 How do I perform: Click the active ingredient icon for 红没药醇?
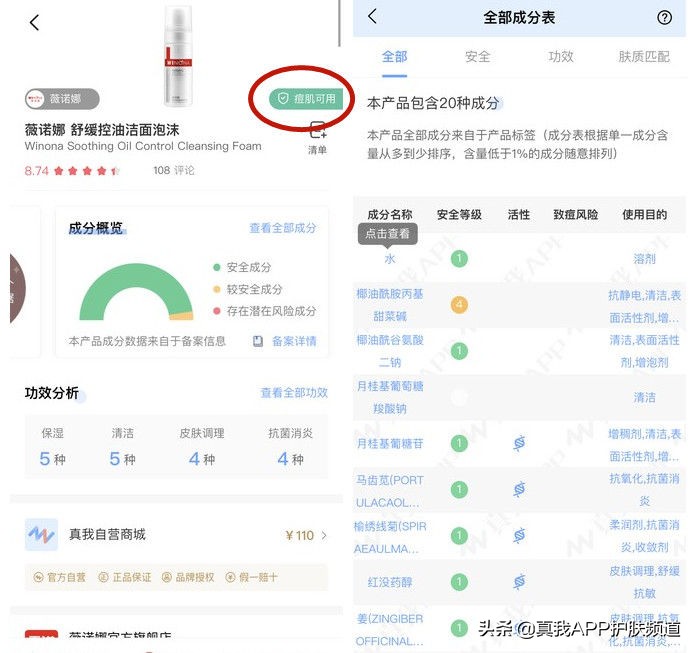coord(519,582)
